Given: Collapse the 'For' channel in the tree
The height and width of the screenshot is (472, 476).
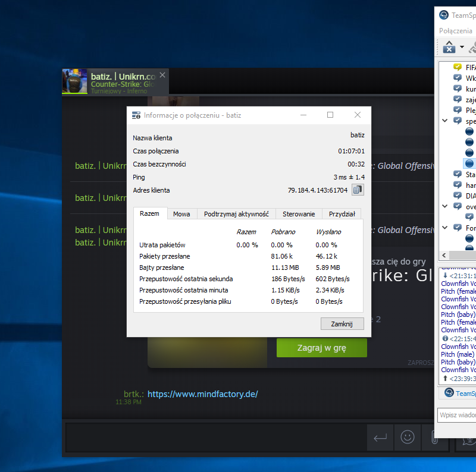Looking at the screenshot, I should point(444,228).
